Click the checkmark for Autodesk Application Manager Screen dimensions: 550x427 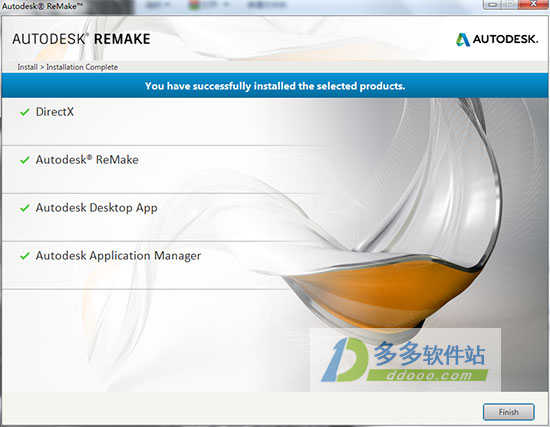coord(25,256)
